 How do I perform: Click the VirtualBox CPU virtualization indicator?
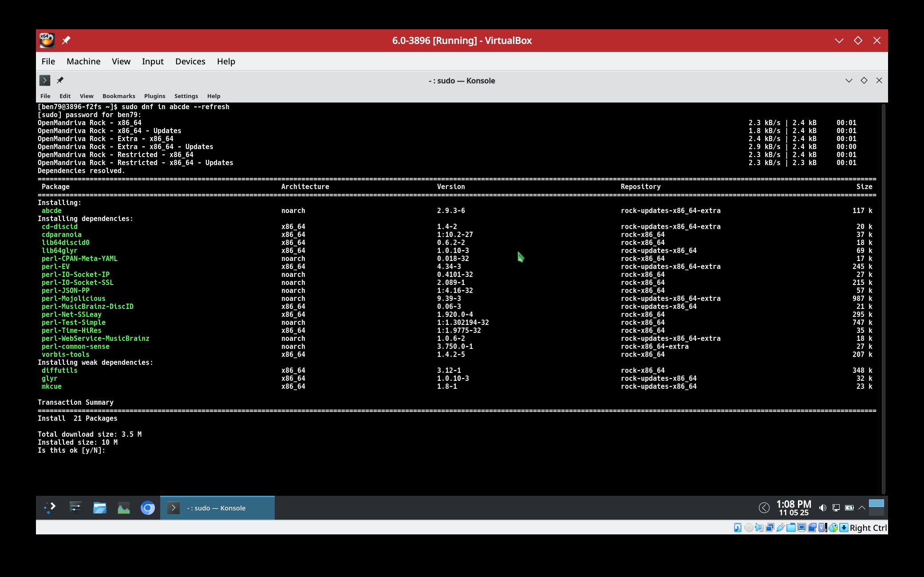[821, 528]
